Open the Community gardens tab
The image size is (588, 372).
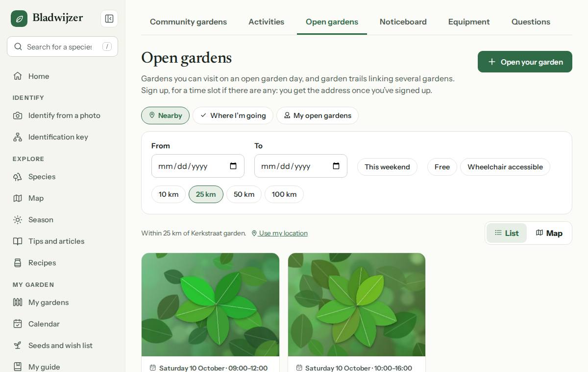click(188, 22)
